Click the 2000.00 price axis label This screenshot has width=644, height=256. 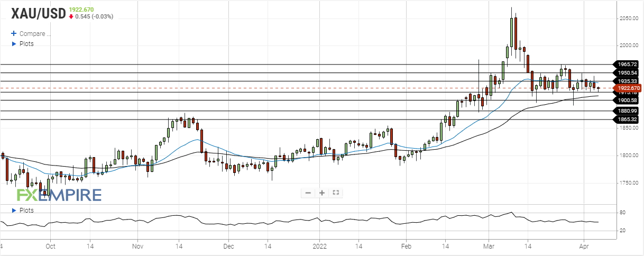click(x=630, y=45)
